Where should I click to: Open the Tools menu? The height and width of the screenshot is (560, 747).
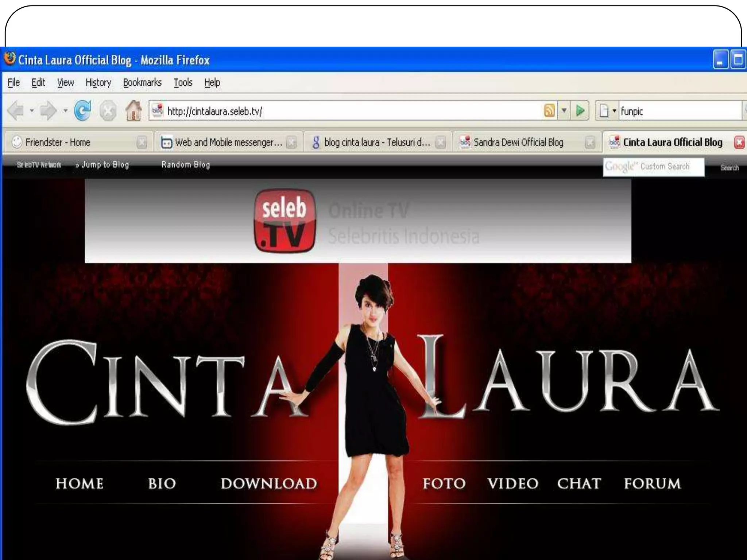pyautogui.click(x=183, y=83)
